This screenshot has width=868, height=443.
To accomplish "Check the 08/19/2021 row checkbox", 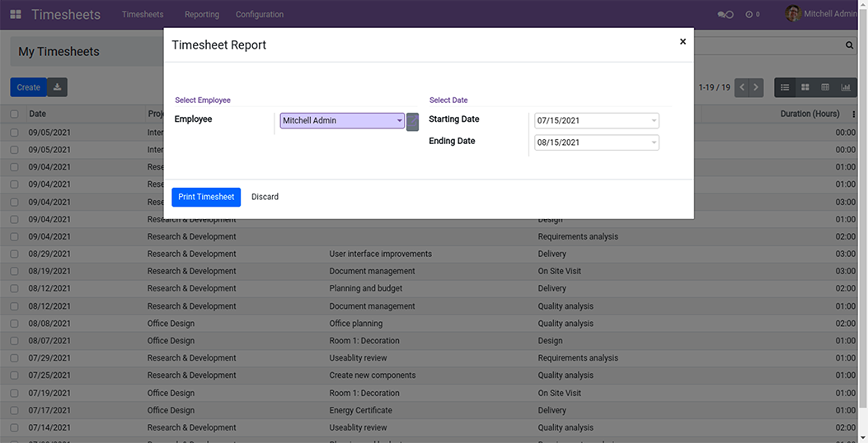I will [14, 271].
